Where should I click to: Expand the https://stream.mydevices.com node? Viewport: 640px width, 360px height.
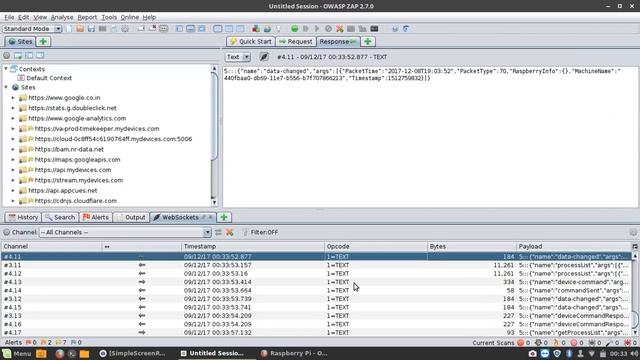(x=13, y=180)
